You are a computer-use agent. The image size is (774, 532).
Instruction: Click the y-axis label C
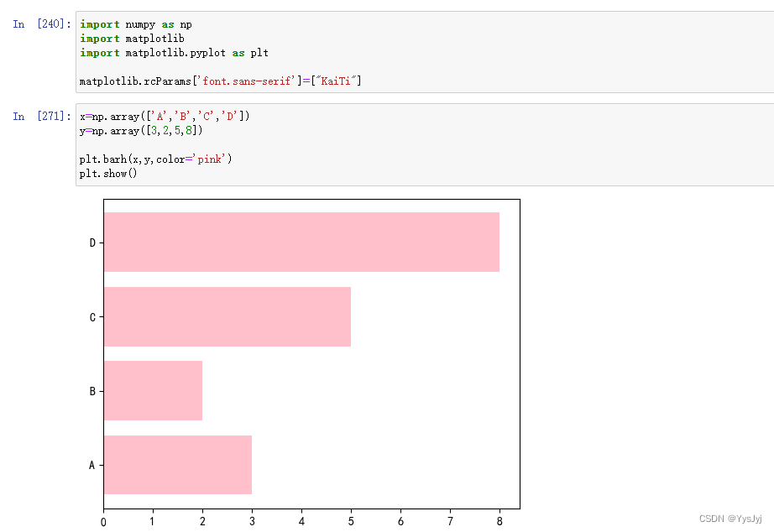[92, 317]
